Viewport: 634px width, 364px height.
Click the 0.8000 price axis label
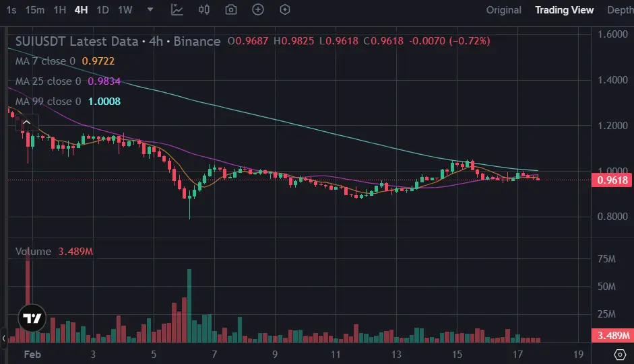[x=612, y=217]
